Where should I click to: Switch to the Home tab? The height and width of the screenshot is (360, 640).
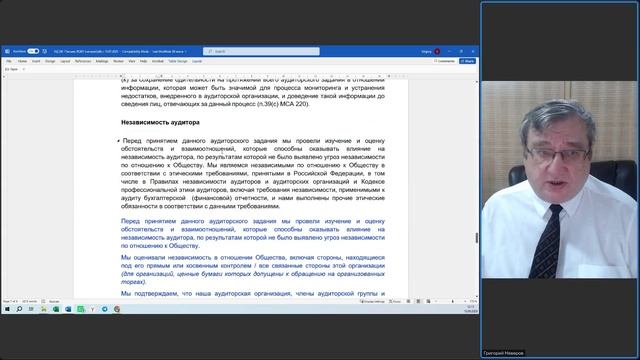tap(22, 61)
